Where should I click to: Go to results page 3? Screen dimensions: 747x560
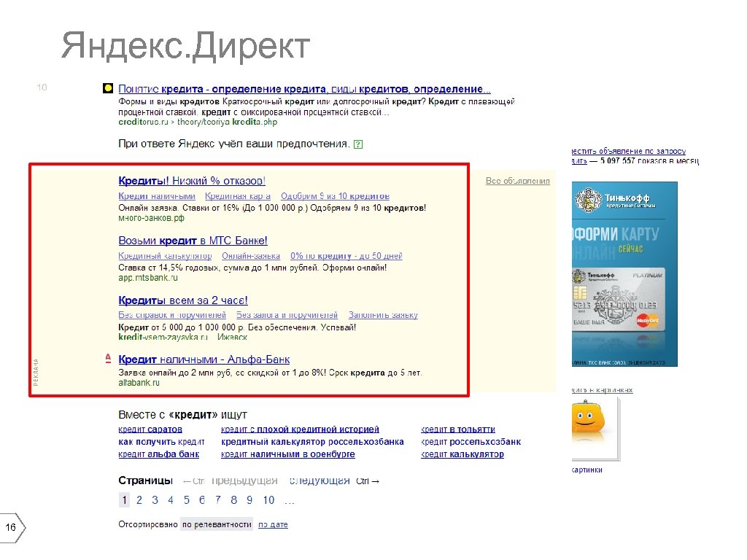pos(155,500)
